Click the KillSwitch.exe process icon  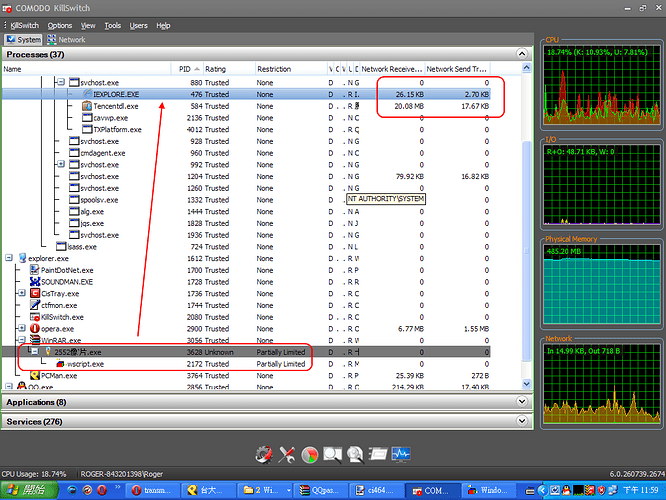pyautogui.click(x=35, y=317)
